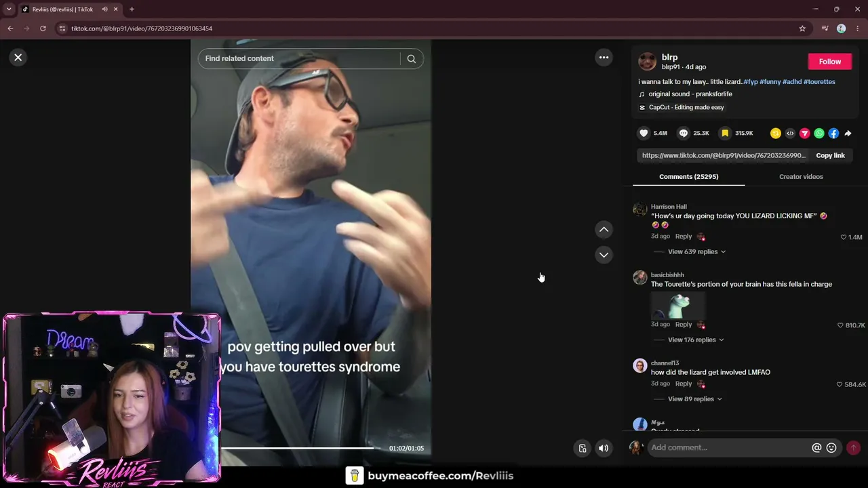Open the Chrome three-dot menu
This screenshot has width=868, height=488.
[x=858, y=28]
